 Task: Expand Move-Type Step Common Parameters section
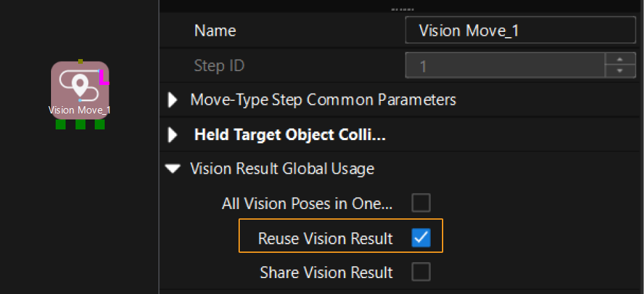coord(174,100)
